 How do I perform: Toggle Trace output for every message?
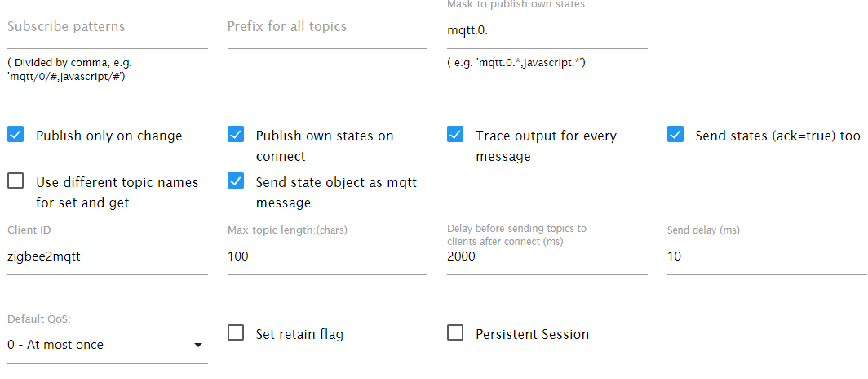click(455, 135)
